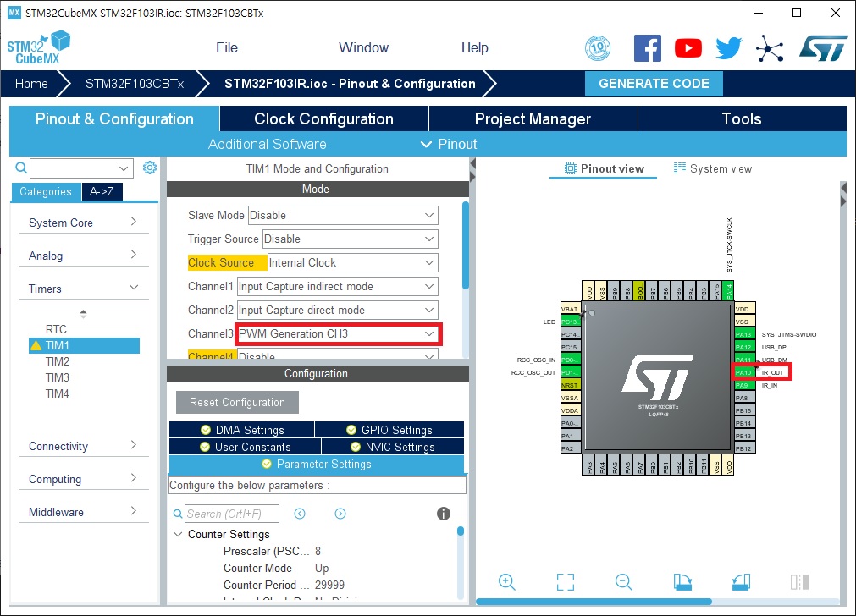Screen dimensions: 856x616
Task: Toggle the top/bottom chip view icon
Action: [x=799, y=581]
